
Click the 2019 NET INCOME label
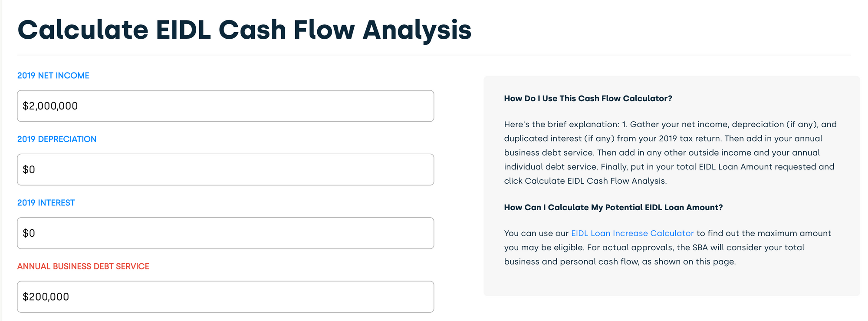[53, 76]
